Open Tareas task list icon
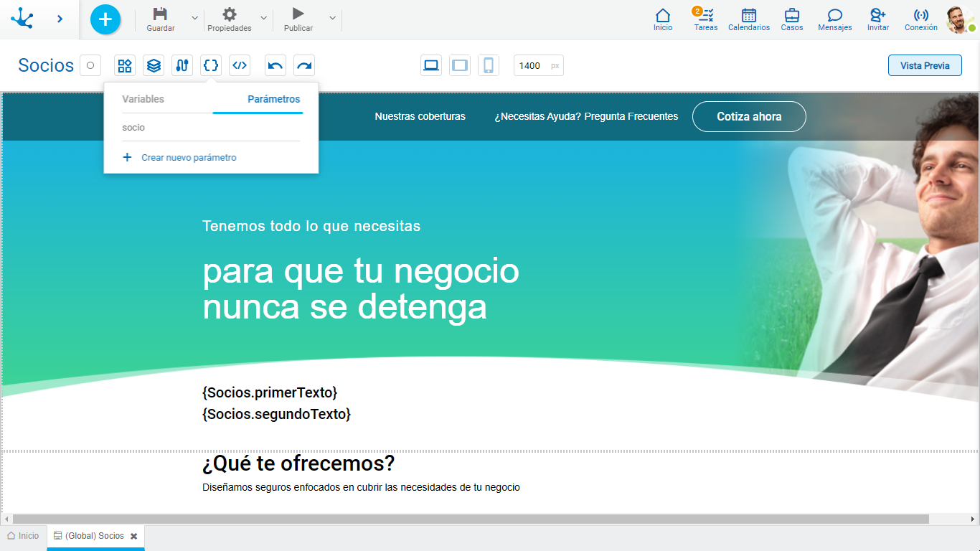The width and height of the screenshot is (980, 551). (706, 15)
